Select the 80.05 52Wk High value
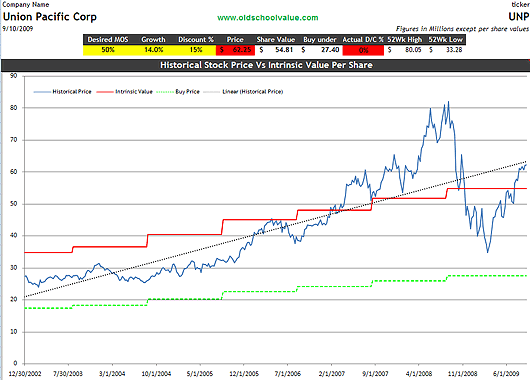 (405, 50)
